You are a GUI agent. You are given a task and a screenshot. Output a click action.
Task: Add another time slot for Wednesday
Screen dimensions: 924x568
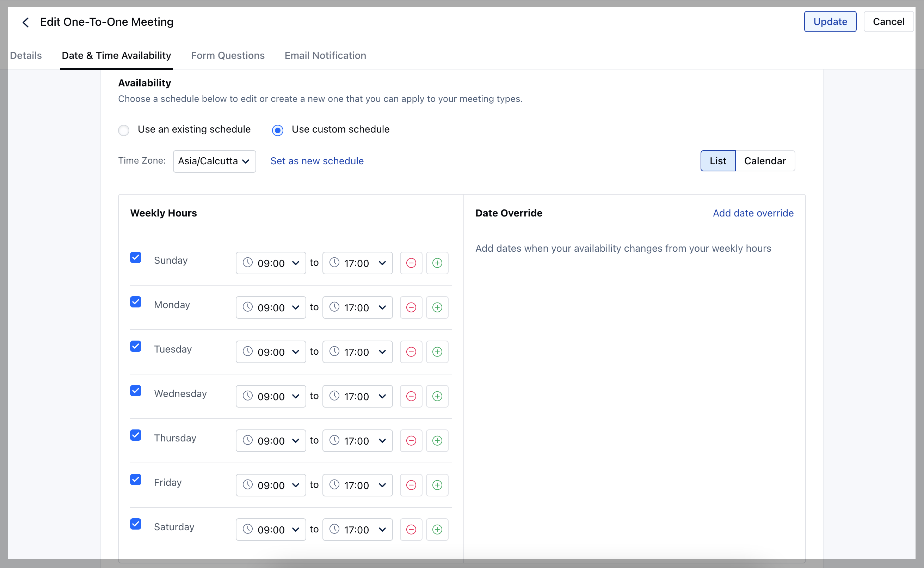[437, 396]
